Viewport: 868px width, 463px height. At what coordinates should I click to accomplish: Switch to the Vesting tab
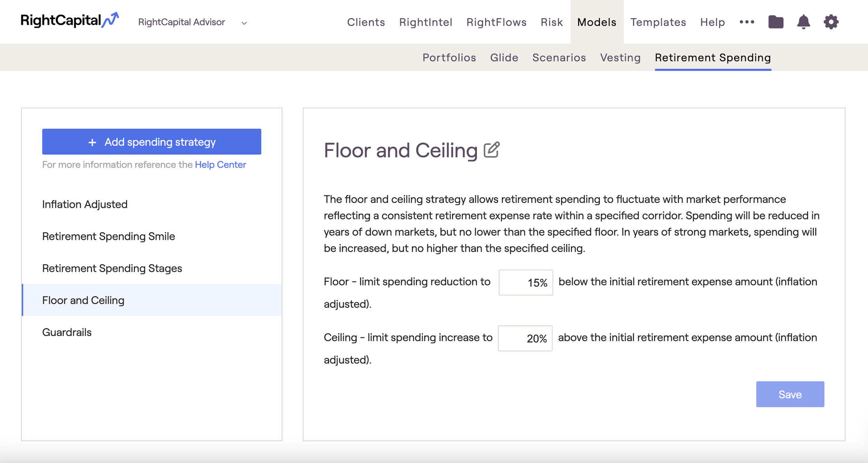tap(620, 57)
